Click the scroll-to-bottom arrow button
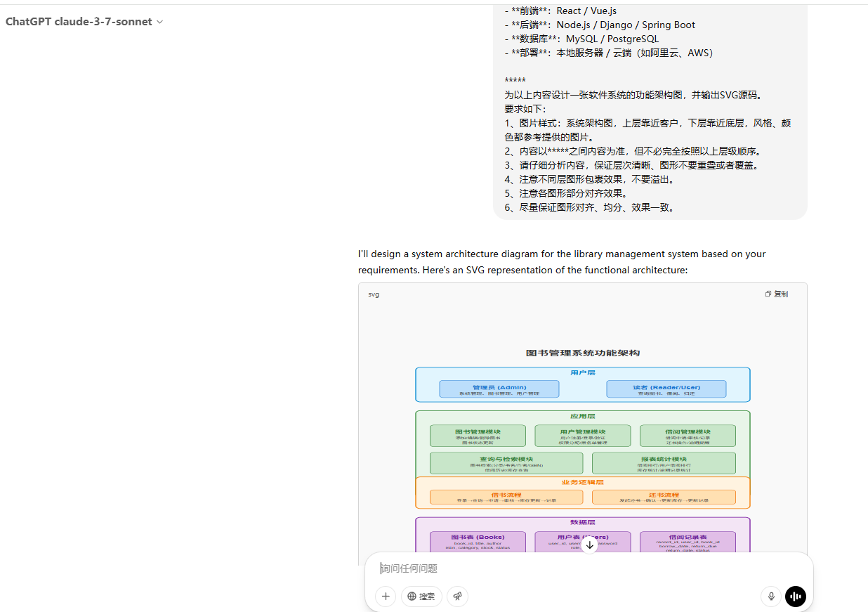 (x=590, y=545)
